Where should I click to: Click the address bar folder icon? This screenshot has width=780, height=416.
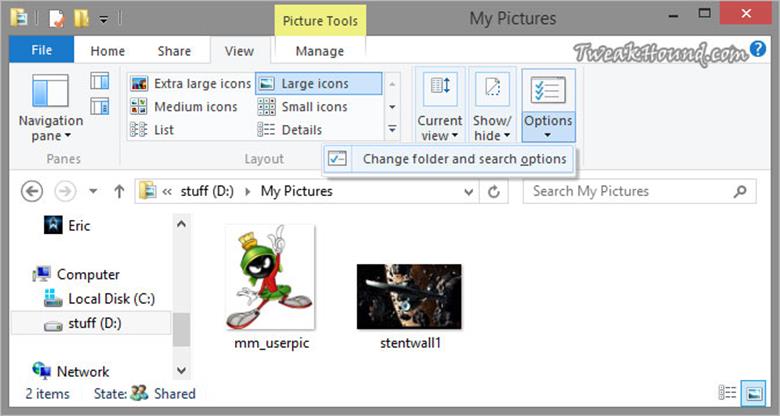(x=148, y=191)
